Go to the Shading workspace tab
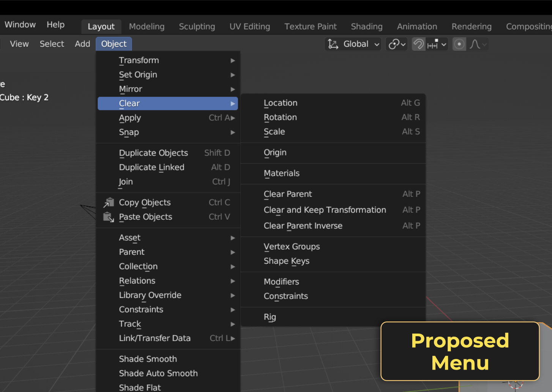This screenshot has height=392, width=552. 367,27
